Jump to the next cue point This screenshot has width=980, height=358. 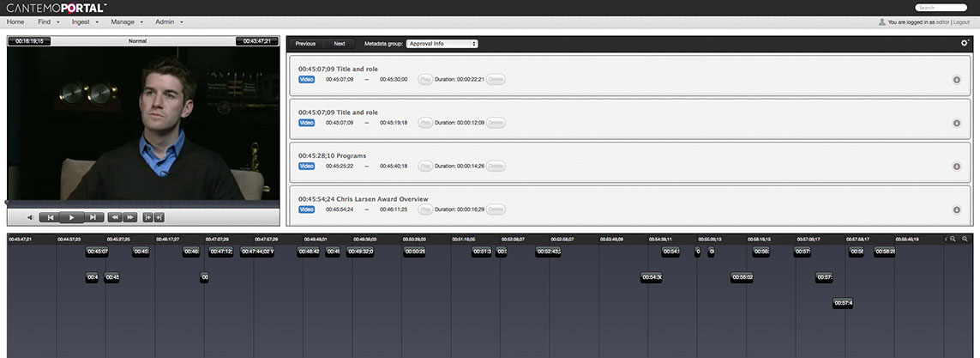93,217
